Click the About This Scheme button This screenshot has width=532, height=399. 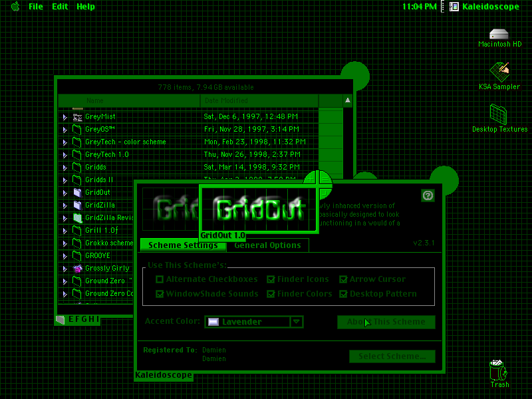[x=386, y=322]
